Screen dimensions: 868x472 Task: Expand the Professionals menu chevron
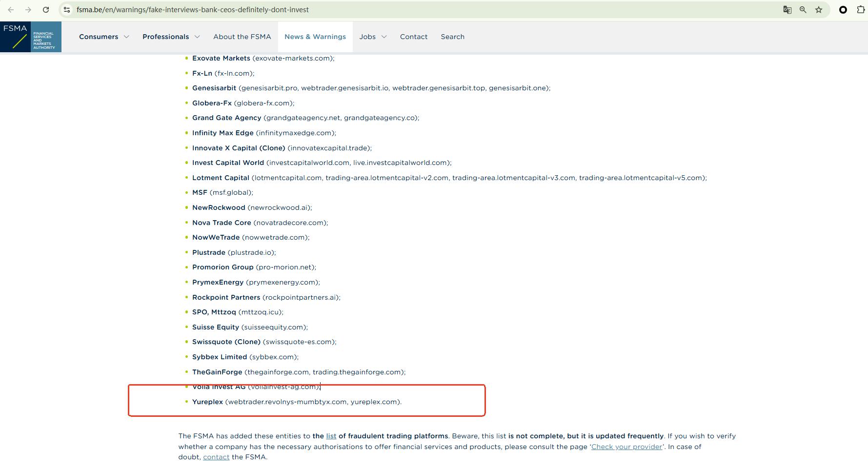point(197,37)
